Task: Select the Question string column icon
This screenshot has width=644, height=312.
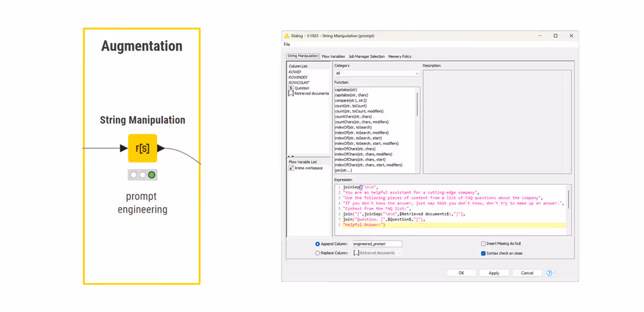Action: (x=291, y=88)
